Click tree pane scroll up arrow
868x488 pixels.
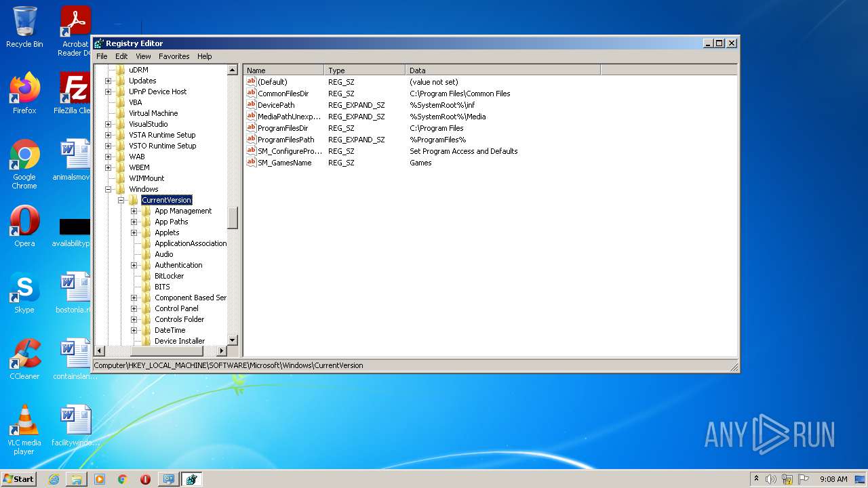tap(233, 70)
